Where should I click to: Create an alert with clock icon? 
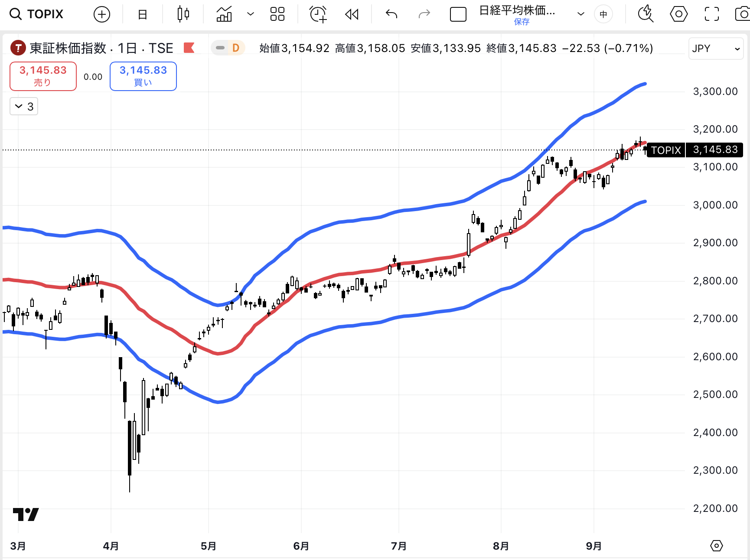tap(318, 14)
